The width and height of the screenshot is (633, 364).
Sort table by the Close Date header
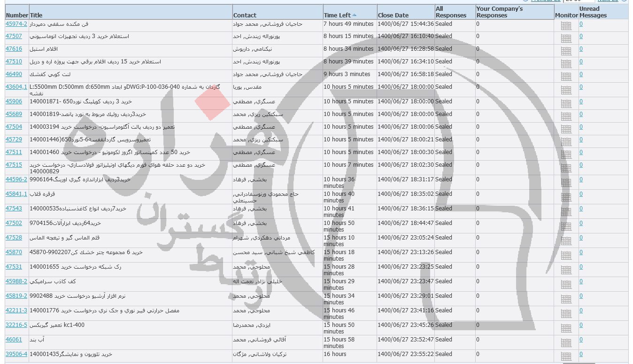point(393,15)
